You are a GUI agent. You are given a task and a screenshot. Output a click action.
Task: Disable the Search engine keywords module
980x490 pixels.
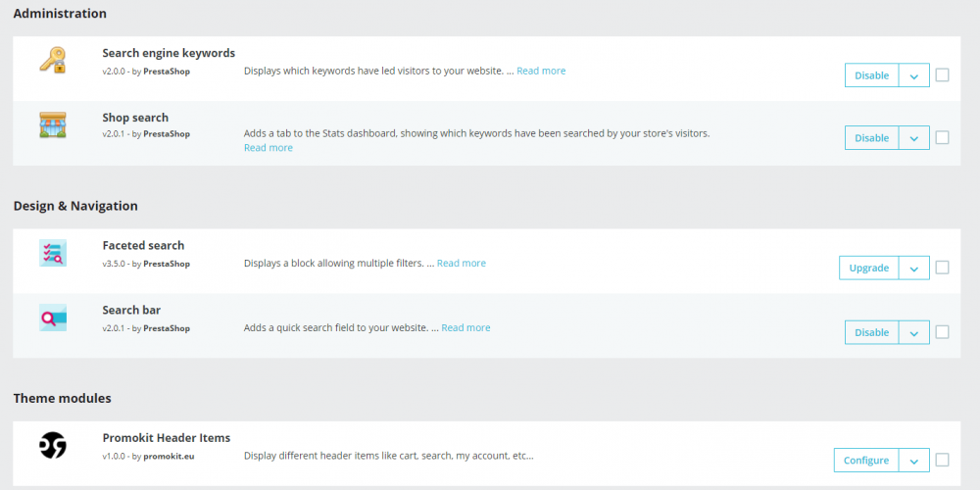click(872, 75)
